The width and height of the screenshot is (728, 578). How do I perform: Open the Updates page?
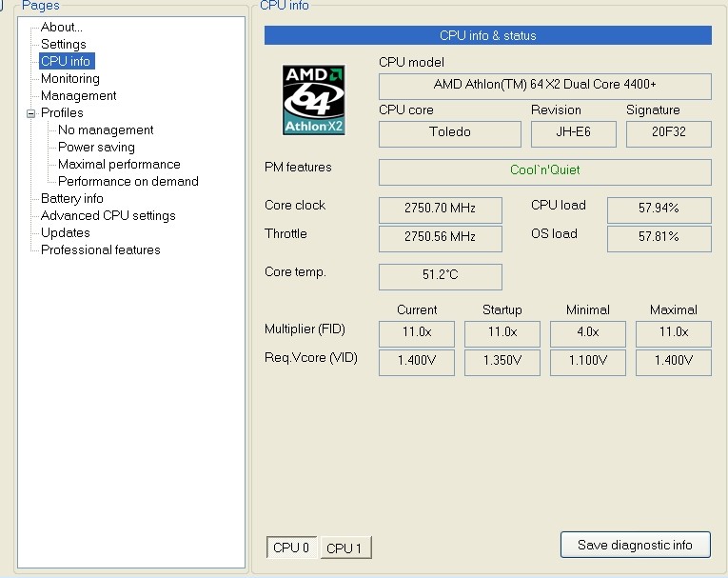66,232
